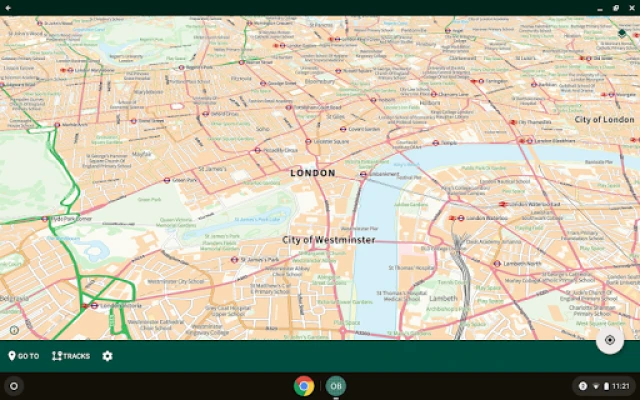
Task: Tap the compass icon on the map
Action: pos(621,32)
